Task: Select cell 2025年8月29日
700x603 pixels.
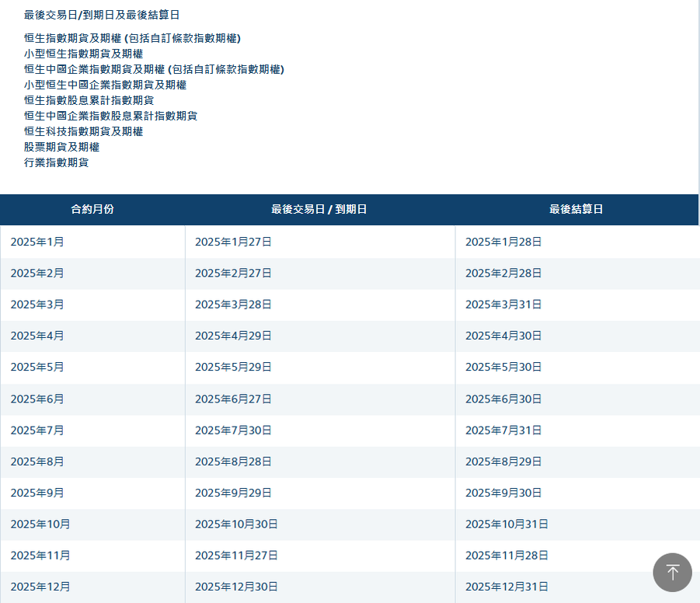Action: click(x=576, y=462)
